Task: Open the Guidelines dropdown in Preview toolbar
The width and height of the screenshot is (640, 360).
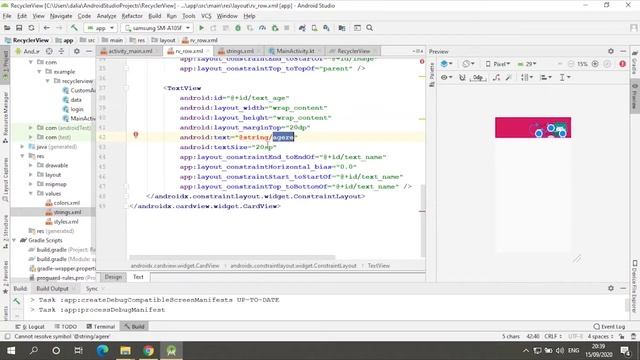Action: 565,77
